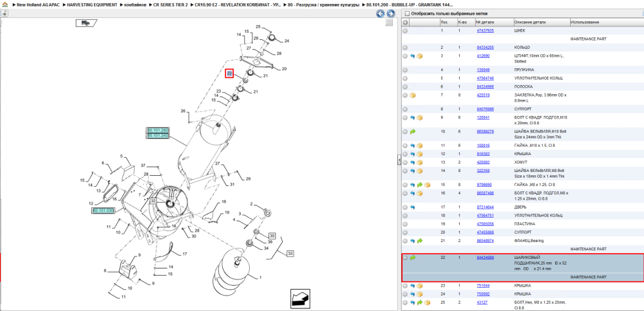Click the package icon in row 9706690
This screenshot has height=311, width=644.
(427, 185)
